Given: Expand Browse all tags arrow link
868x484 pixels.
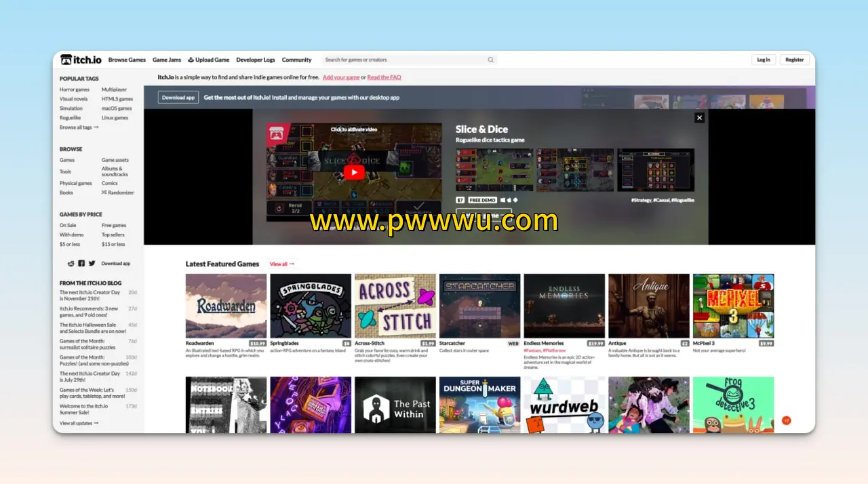Looking at the screenshot, I should pos(79,127).
